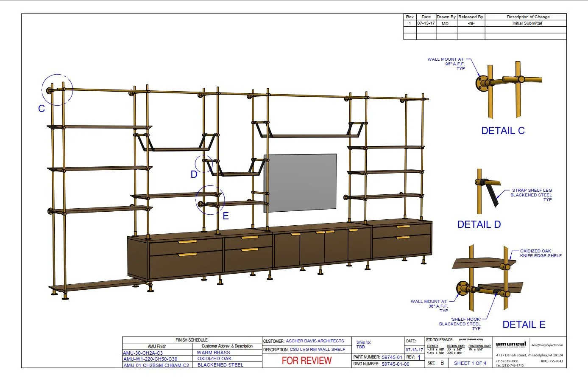The width and height of the screenshot is (588, 381).
Task: Select the "4737 Darrah Street" address line
Action: coord(529,355)
